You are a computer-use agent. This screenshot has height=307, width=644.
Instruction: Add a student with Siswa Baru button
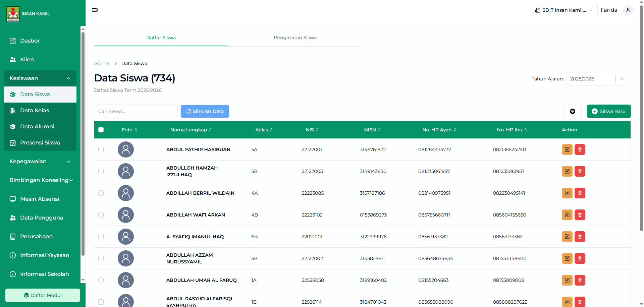point(608,111)
